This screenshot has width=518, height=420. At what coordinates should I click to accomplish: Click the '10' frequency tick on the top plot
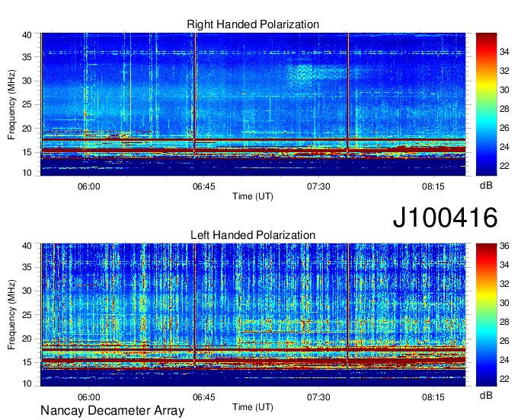click(x=27, y=173)
